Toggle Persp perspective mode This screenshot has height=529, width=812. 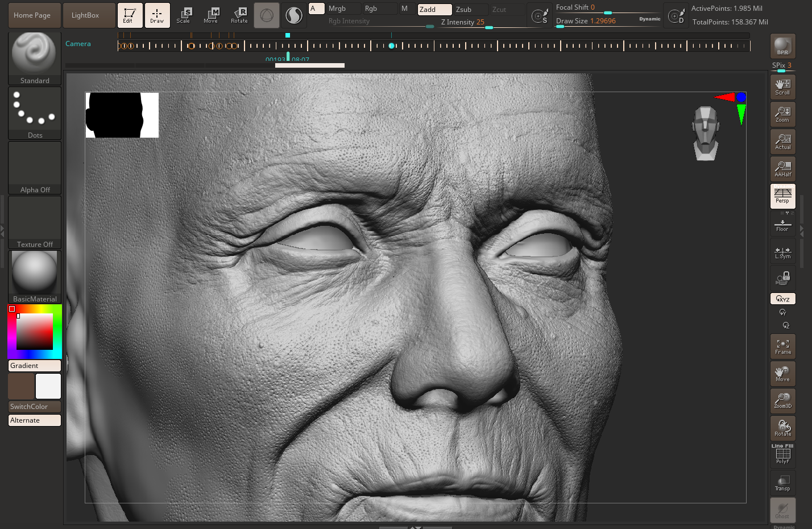(x=782, y=196)
